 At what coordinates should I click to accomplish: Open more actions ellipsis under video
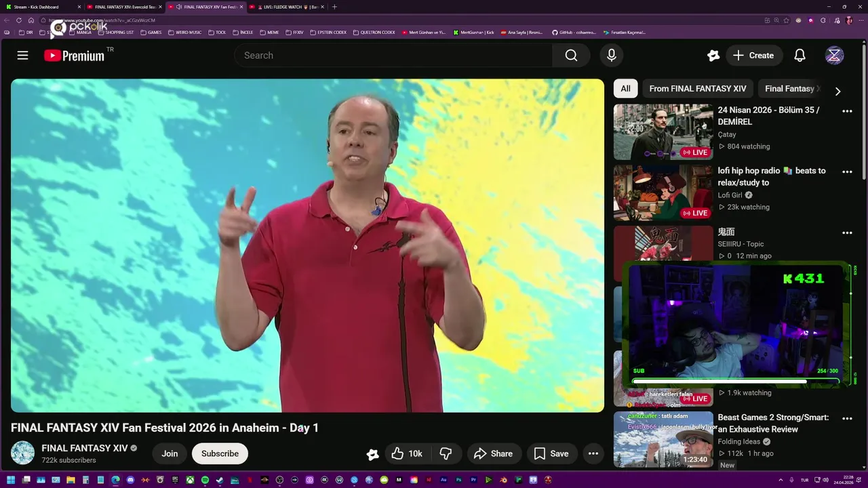[593, 453]
